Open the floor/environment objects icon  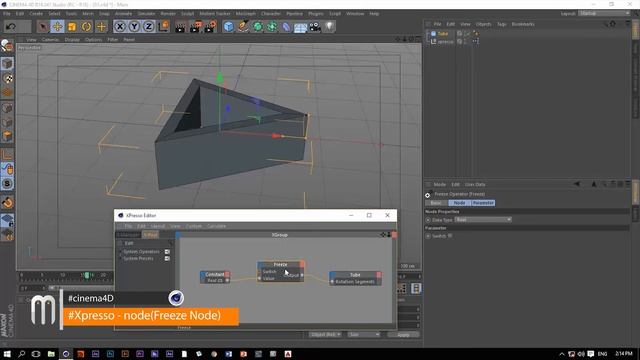[x=300, y=27]
